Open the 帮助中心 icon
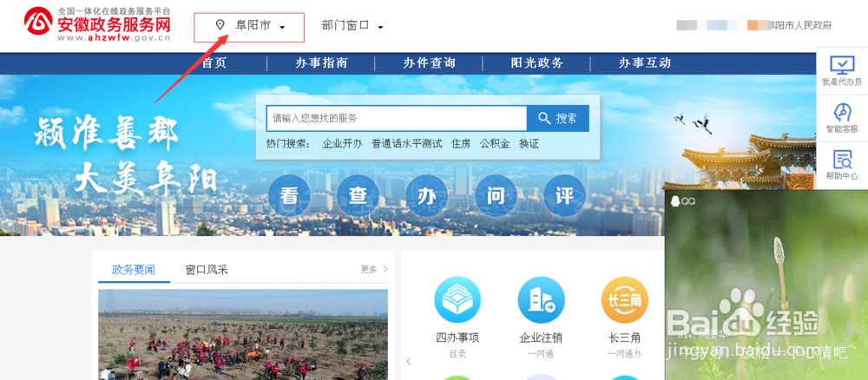868x380 pixels. (x=842, y=160)
